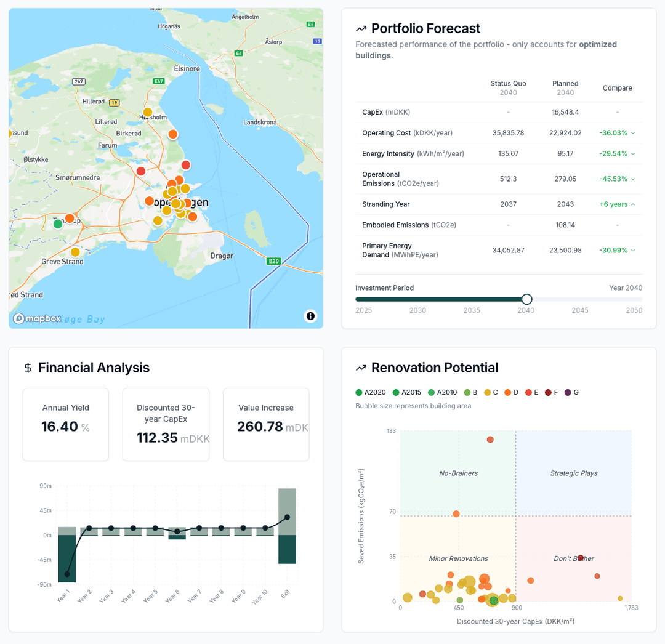Click the yellow marker near Greve Strand
The height and width of the screenshot is (644, 665).
click(76, 252)
